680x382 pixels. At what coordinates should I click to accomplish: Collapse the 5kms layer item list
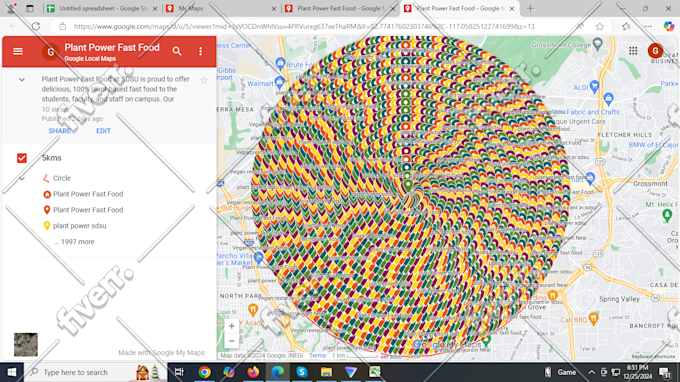pyautogui.click(x=22, y=178)
